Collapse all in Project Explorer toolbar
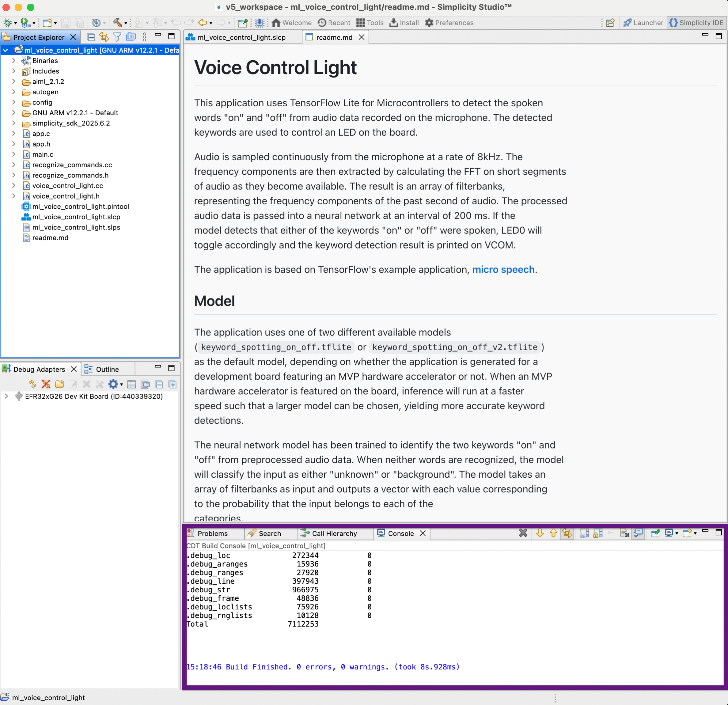This screenshot has height=705, width=728. click(91, 37)
